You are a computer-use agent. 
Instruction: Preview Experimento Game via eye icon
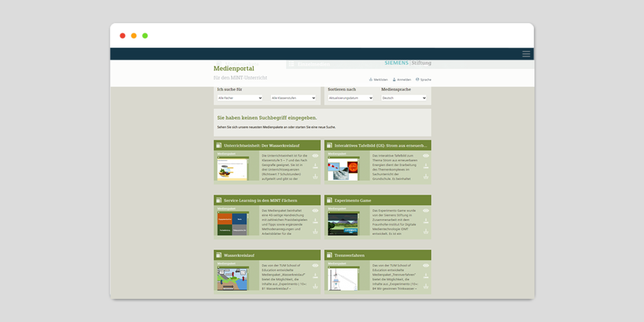(426, 211)
